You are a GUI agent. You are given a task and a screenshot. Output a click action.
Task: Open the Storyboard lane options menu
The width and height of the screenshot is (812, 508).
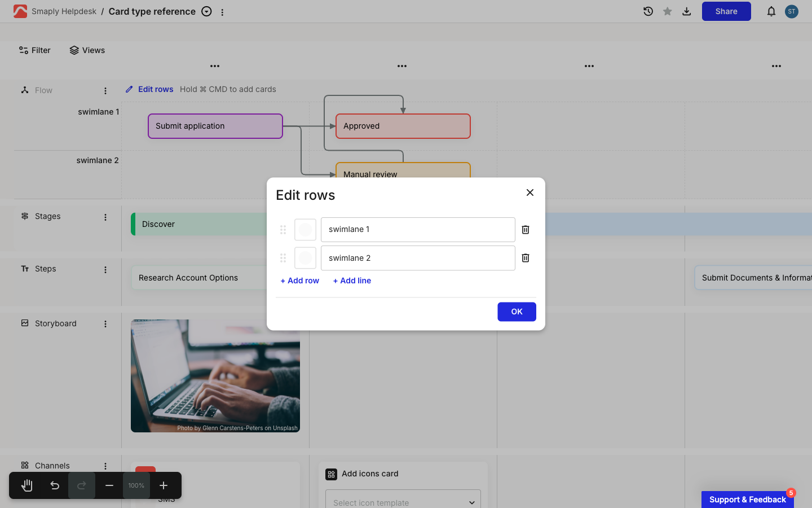pyautogui.click(x=105, y=324)
